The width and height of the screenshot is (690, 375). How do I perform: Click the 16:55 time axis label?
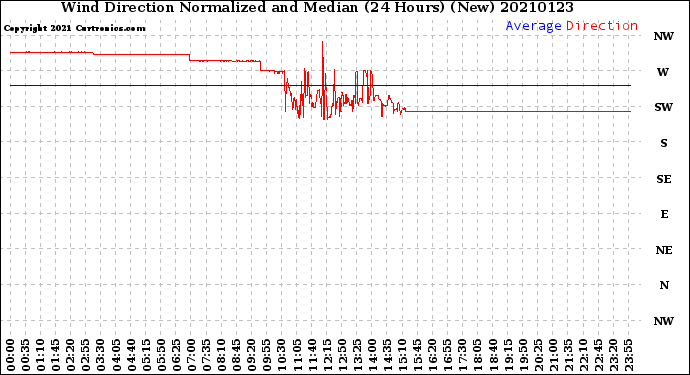pyautogui.click(x=448, y=355)
